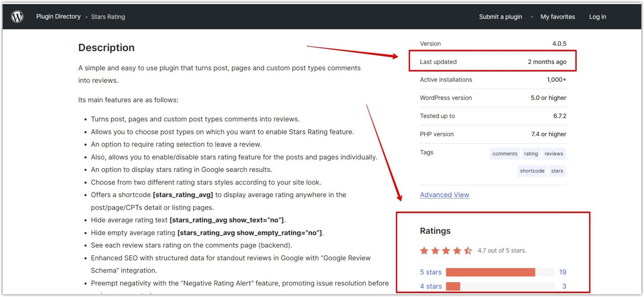
Task: Click the Tags label
Action: pos(426,152)
